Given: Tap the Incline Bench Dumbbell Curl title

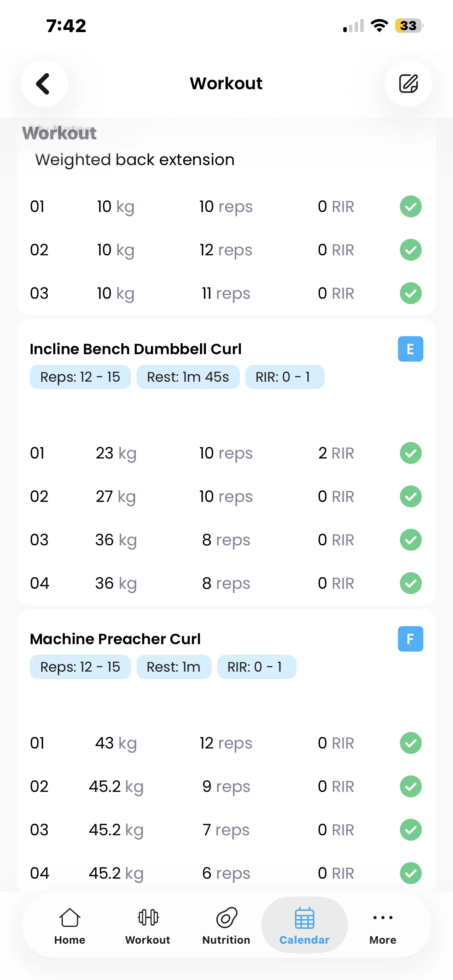Looking at the screenshot, I should coord(136,349).
